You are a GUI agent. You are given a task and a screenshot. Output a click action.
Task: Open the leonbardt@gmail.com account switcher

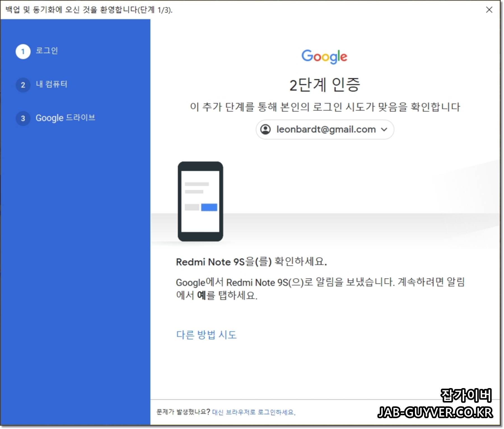(x=325, y=129)
